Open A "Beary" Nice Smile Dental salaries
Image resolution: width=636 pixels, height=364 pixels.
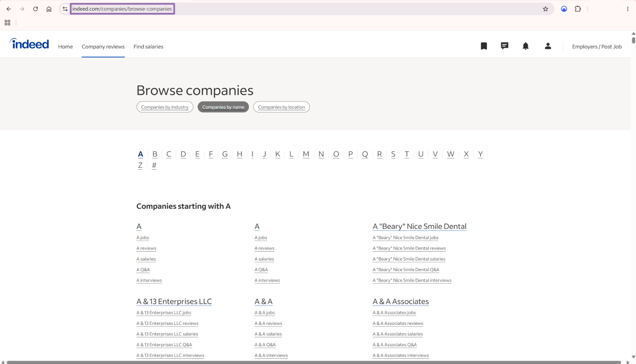click(409, 259)
